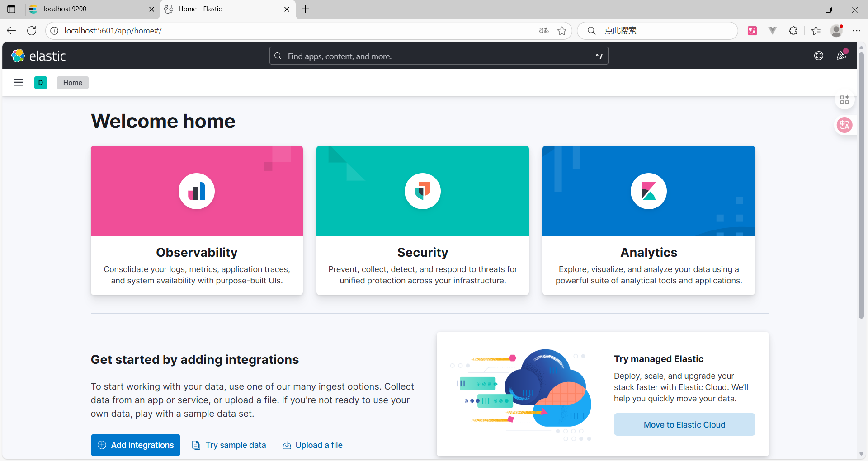Reload the current page
The width and height of the screenshot is (868, 461).
(x=32, y=31)
